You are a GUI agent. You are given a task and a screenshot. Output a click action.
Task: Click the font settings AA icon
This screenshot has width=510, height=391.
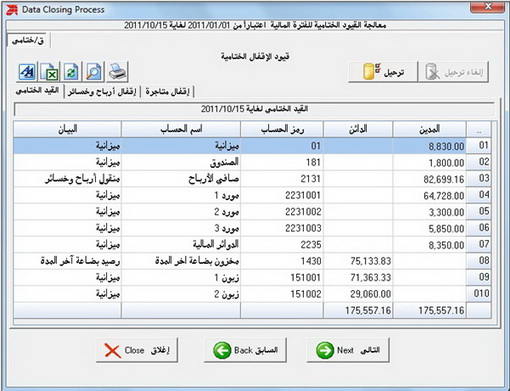click(27, 72)
